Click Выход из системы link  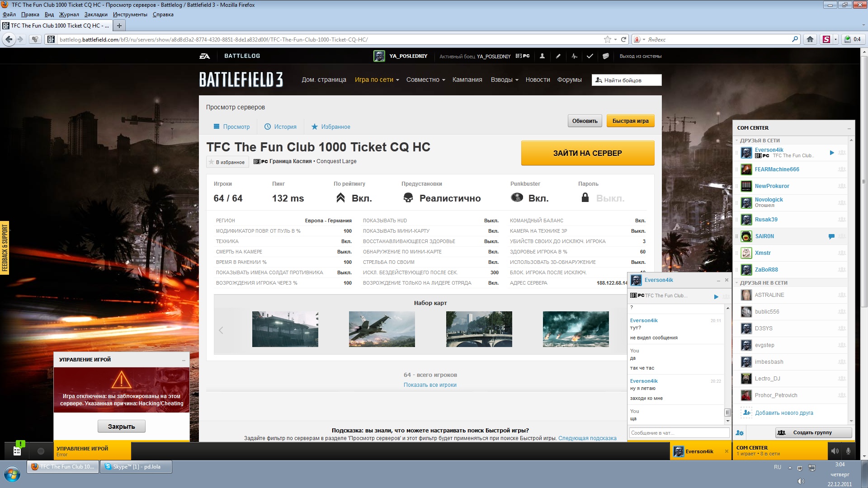pos(640,56)
